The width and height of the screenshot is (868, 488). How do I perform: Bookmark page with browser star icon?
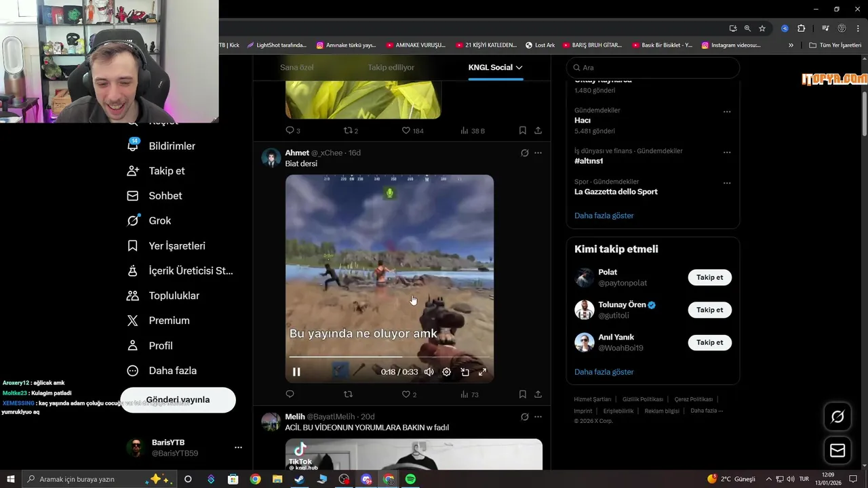tap(762, 28)
